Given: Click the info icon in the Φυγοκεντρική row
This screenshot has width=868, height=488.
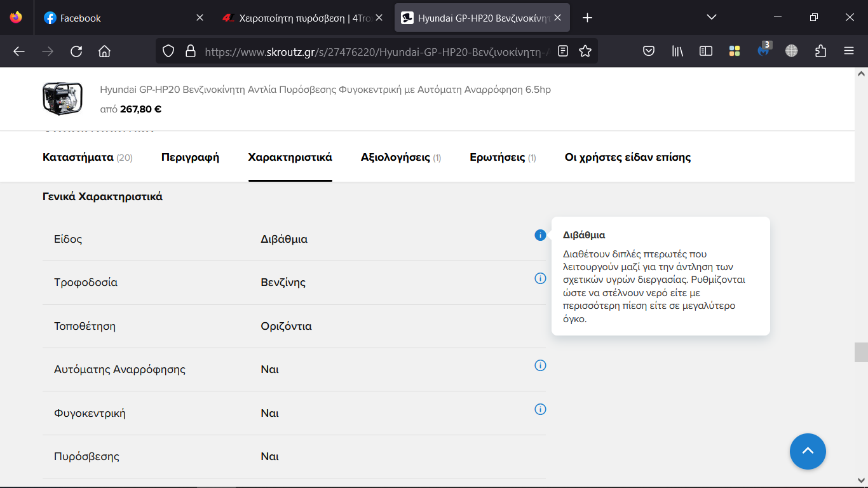Looking at the screenshot, I should (540, 409).
